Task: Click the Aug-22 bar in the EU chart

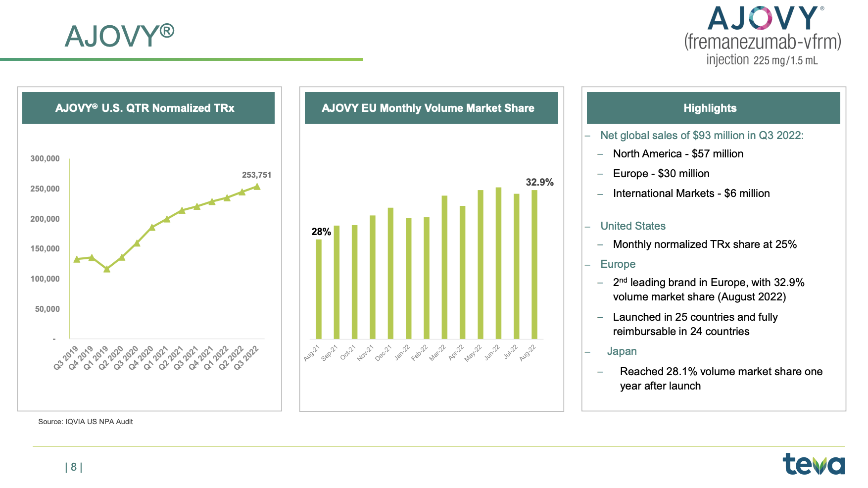Action: pyautogui.click(x=534, y=264)
